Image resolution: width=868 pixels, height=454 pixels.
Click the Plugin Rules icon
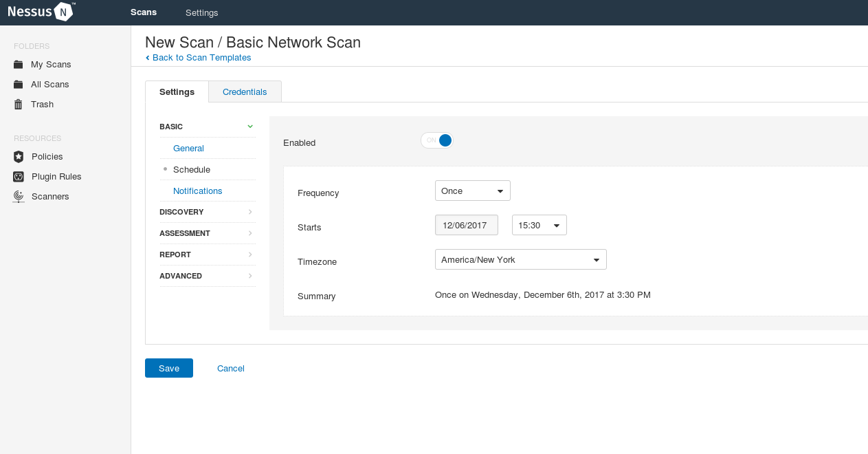19,177
